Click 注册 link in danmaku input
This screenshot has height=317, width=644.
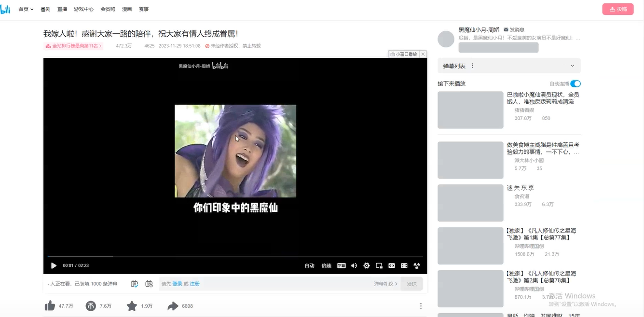click(195, 284)
